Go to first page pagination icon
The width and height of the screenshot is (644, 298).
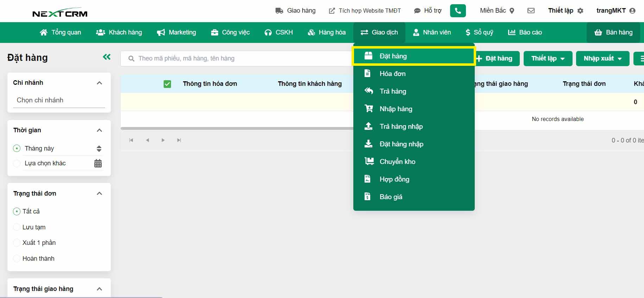click(131, 140)
